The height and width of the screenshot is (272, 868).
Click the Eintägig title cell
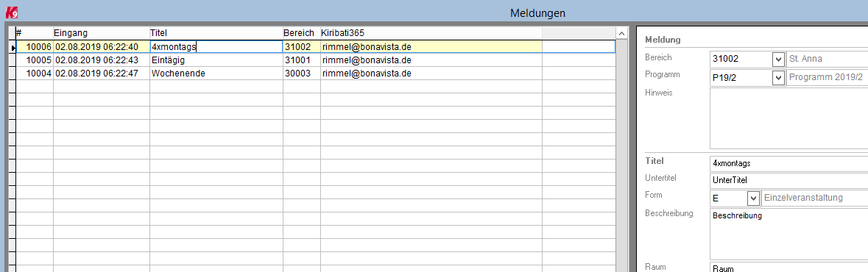pos(216,60)
